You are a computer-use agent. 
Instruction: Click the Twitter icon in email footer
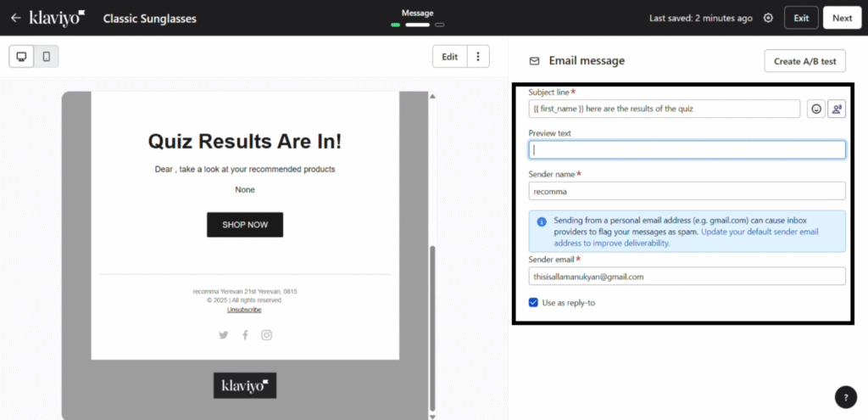tap(224, 335)
